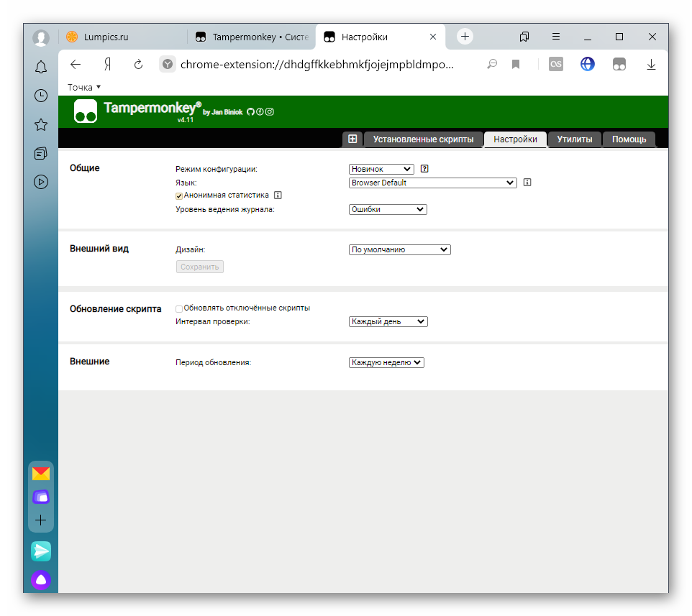Click the plus icon tab for new script
The height and width of the screenshot is (616, 692).
pos(352,139)
